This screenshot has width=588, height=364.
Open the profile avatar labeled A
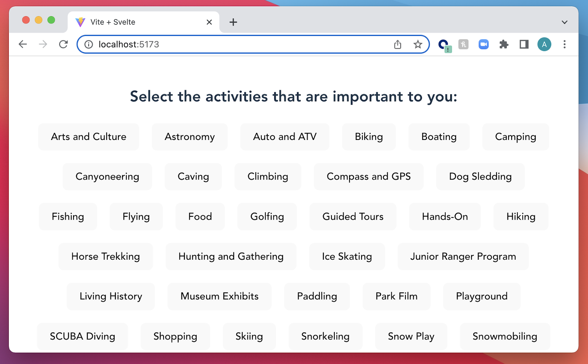[544, 44]
